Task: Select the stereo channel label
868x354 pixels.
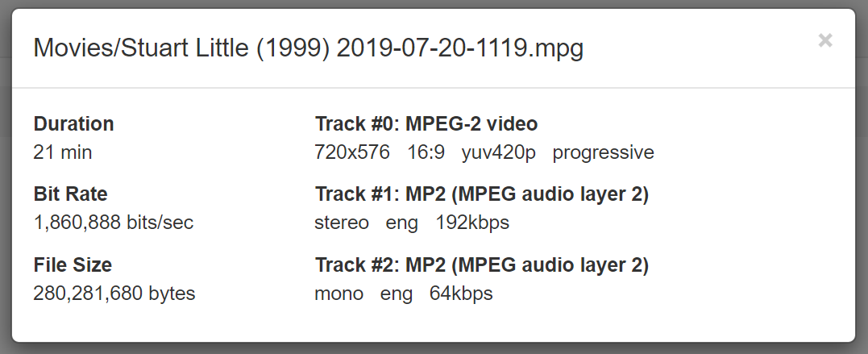Action: point(341,223)
